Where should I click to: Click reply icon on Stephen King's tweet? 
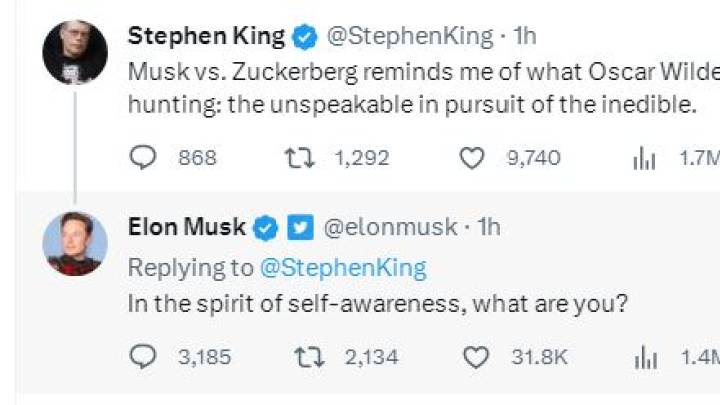tap(143, 158)
